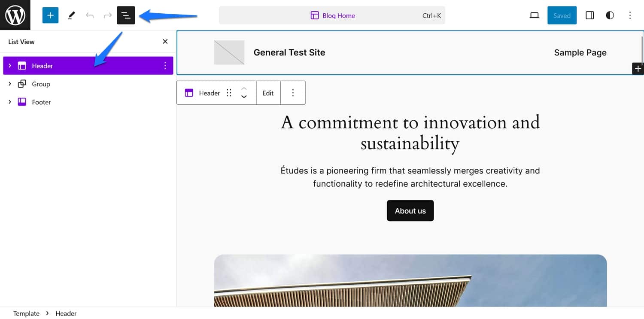Click the Template breadcrumb link
644x319 pixels.
[x=26, y=313]
